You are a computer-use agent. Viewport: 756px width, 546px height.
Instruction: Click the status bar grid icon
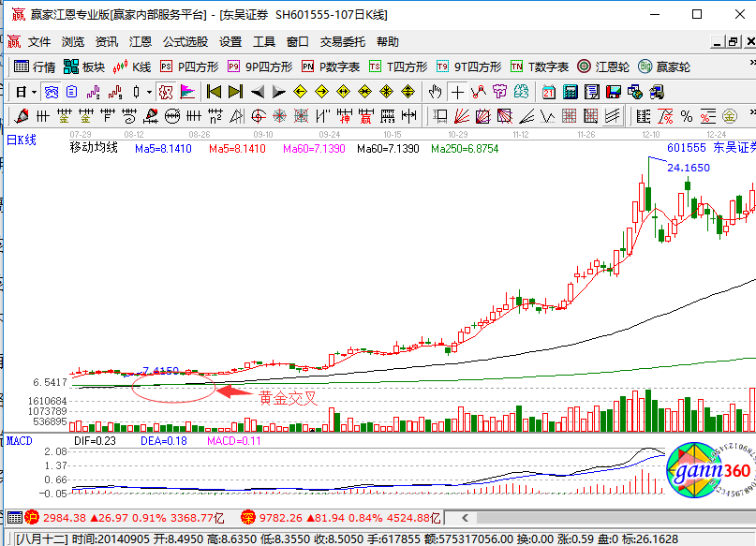[15, 518]
